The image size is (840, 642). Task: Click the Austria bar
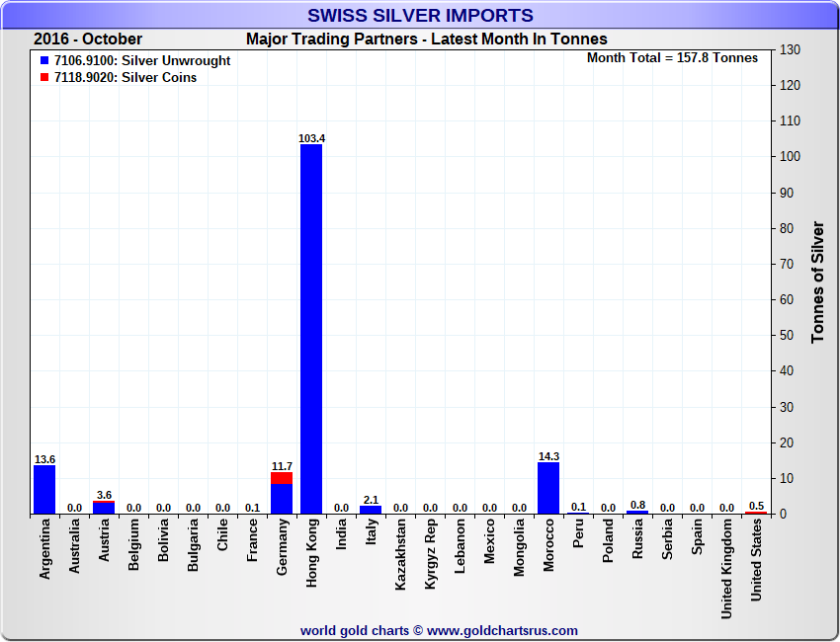(x=104, y=509)
